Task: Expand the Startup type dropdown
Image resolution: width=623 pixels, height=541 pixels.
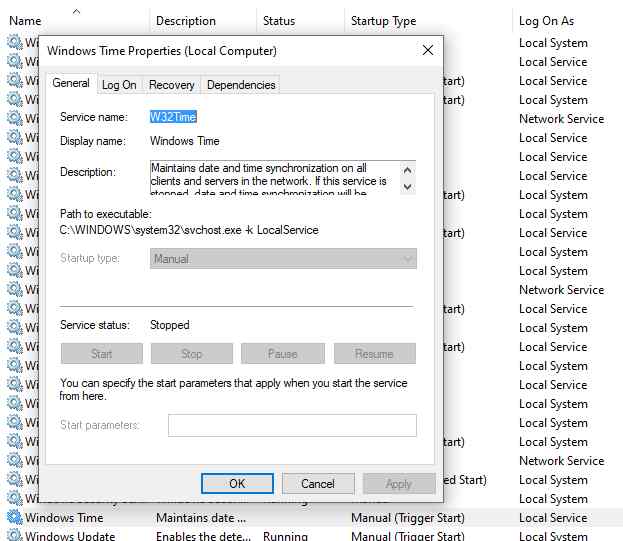Action: click(284, 259)
